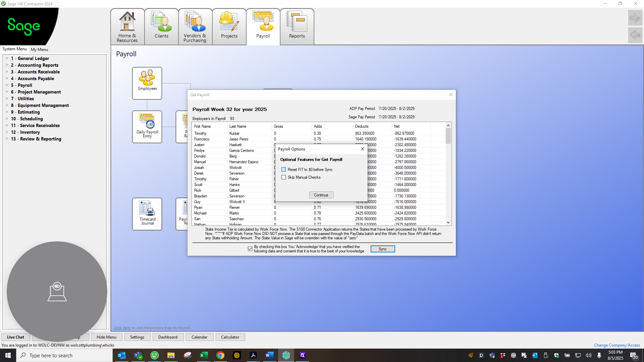Expand 8 - Equipment Management

7,105
